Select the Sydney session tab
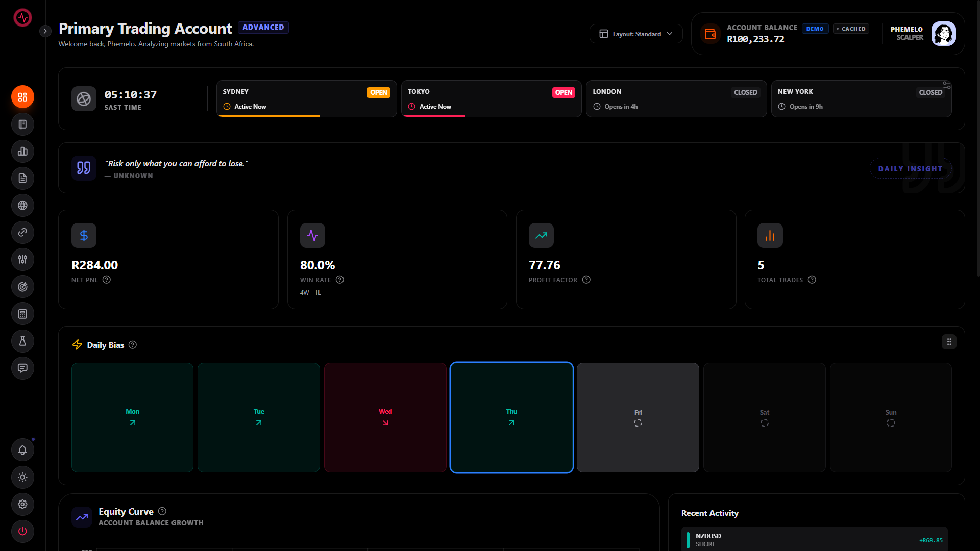The width and height of the screenshot is (980, 551). tap(306, 98)
